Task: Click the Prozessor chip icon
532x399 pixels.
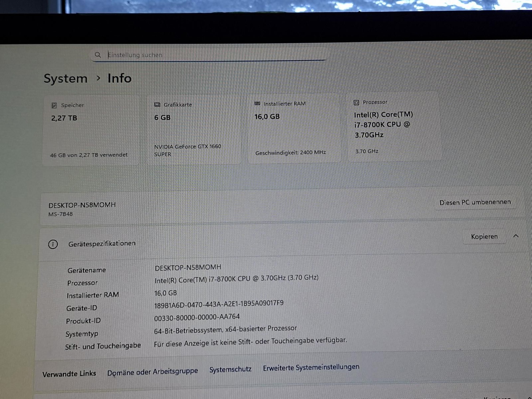Action: (356, 102)
